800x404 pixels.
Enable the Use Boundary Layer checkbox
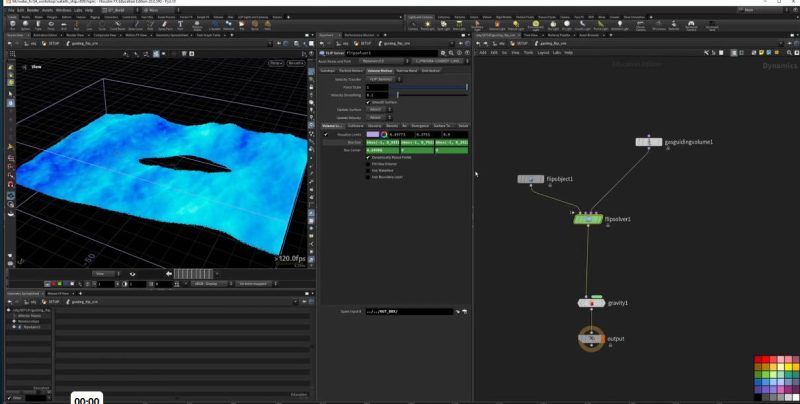368,176
